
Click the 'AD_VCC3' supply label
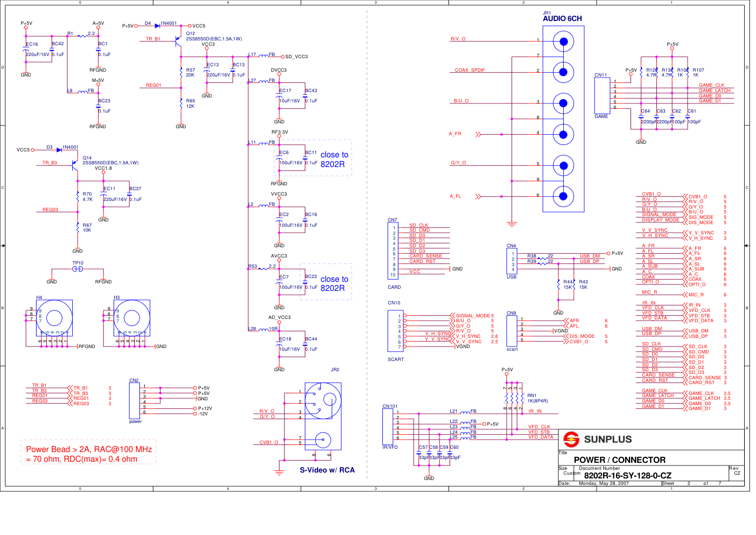pyautogui.click(x=279, y=317)
